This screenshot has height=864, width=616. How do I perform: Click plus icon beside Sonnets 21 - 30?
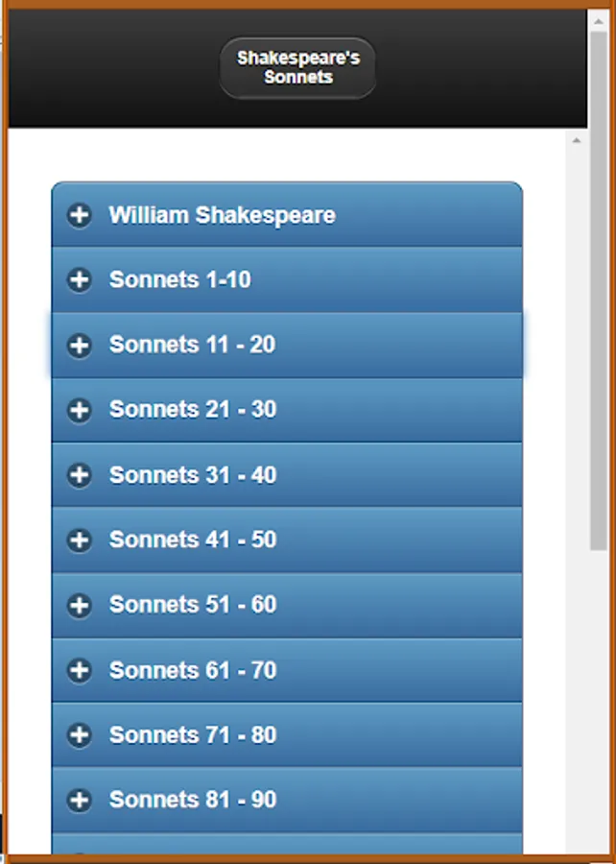[80, 410]
